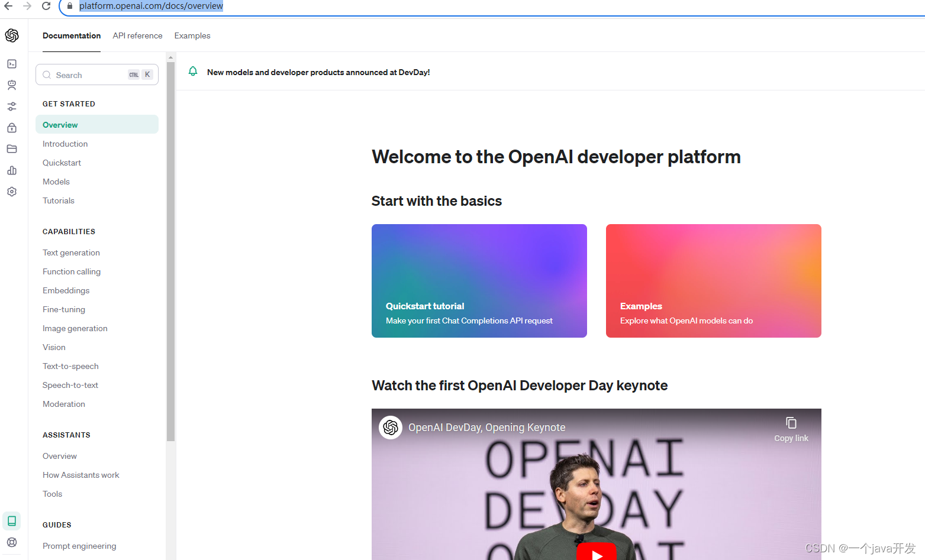Open Vision docs
This screenshot has width=925, height=560.
click(54, 347)
